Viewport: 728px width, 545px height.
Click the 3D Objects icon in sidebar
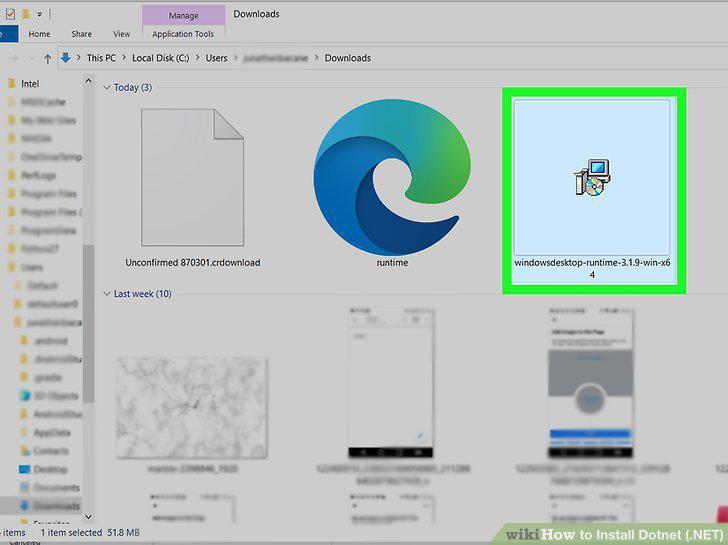point(24,396)
